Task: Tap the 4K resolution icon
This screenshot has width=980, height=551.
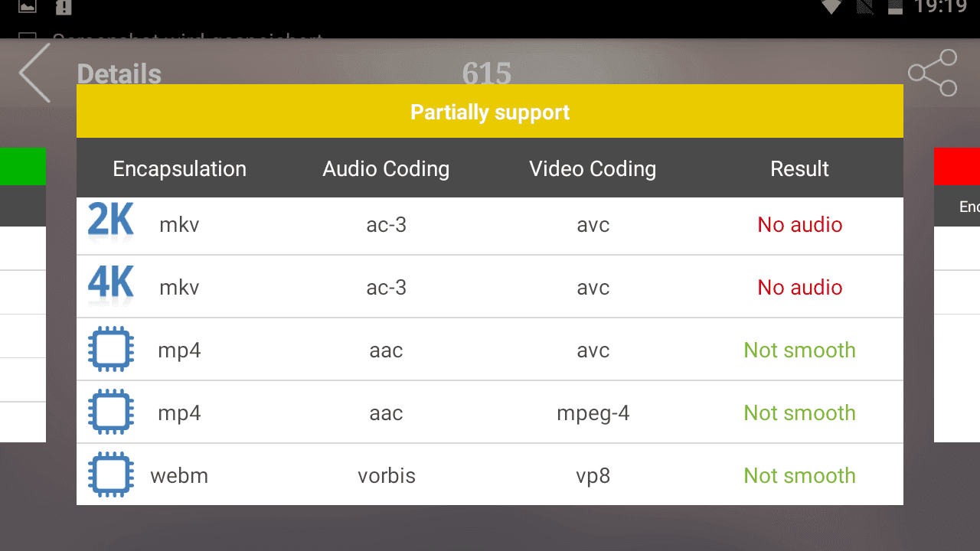Action: coord(111,285)
